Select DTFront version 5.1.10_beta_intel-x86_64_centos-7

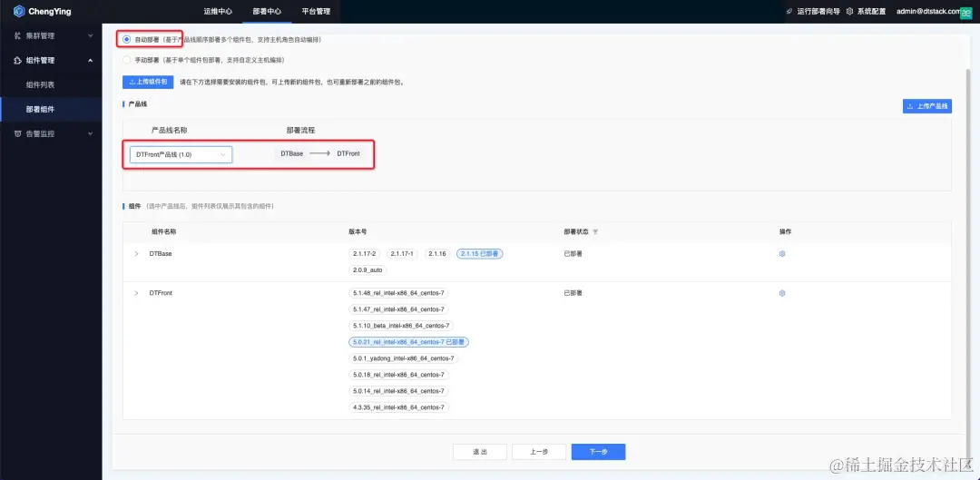pos(401,326)
